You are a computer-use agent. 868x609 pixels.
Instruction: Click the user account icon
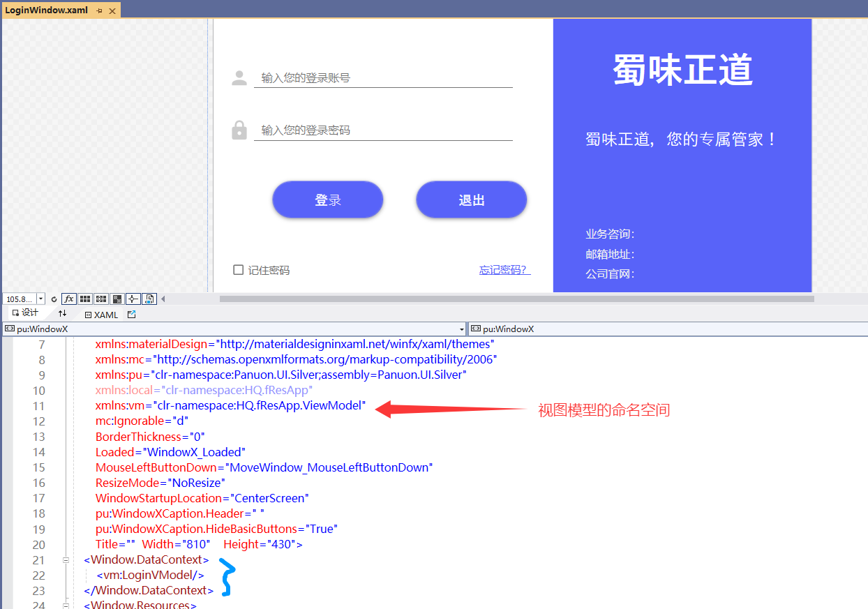tap(239, 78)
